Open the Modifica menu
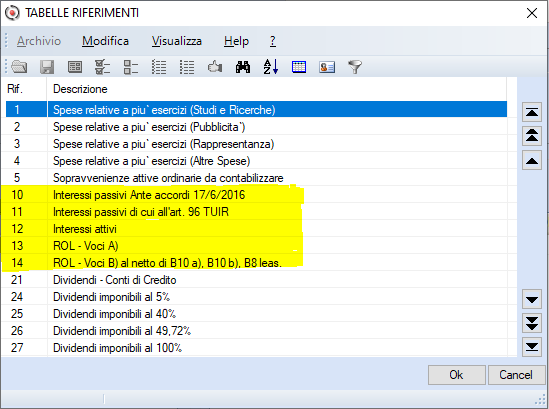Image resolution: width=549 pixels, height=409 pixels. 105,41
